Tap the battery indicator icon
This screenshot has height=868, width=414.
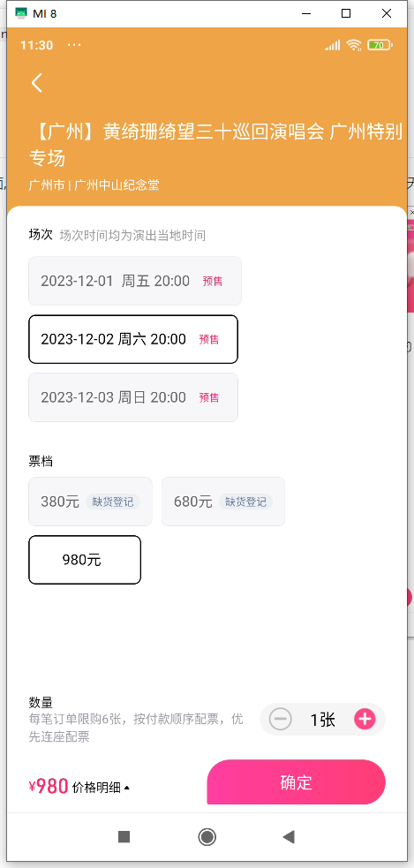pyautogui.click(x=380, y=45)
